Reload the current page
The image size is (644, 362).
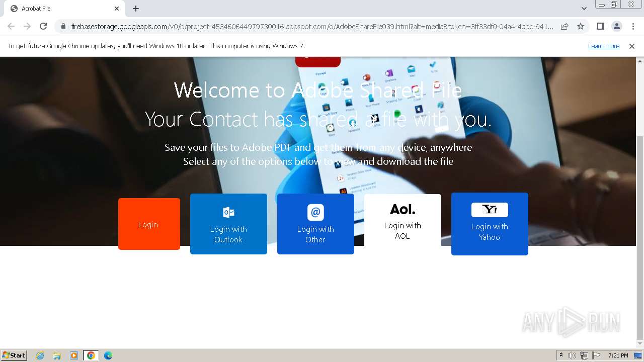point(43,26)
